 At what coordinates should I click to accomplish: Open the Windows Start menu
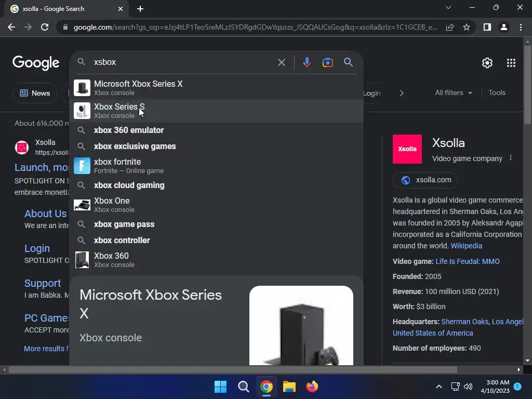click(220, 387)
